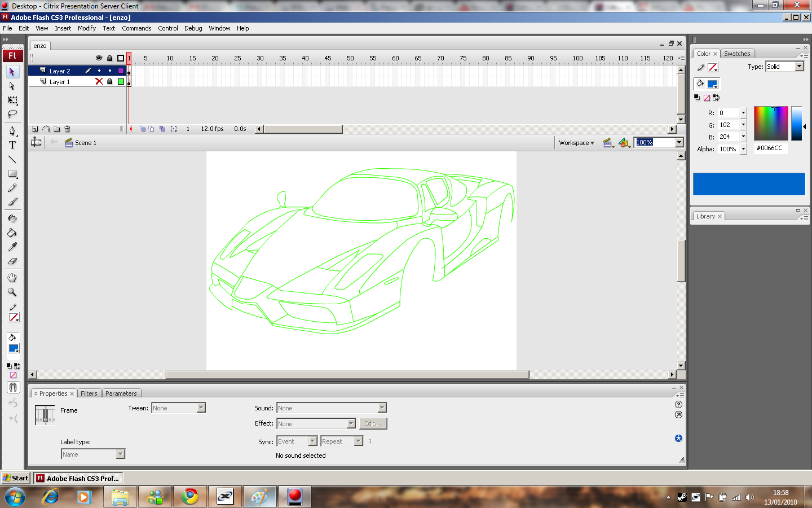This screenshot has width=812, height=508.
Task: Select the Text tool
Action: point(12,145)
